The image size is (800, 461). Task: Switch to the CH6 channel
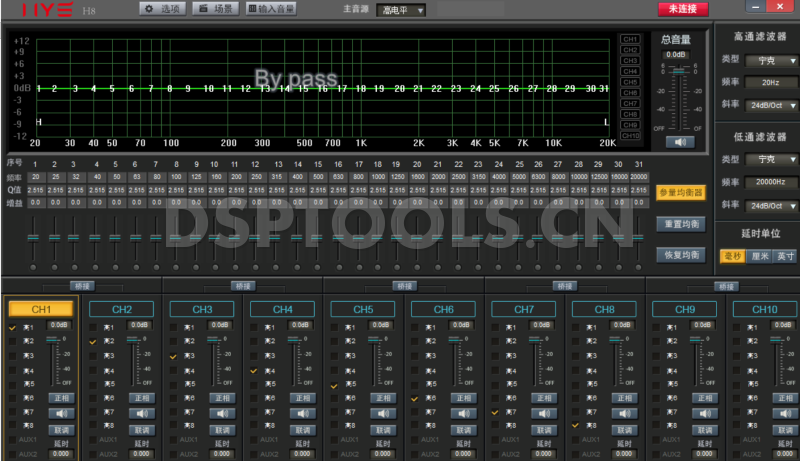pos(444,310)
